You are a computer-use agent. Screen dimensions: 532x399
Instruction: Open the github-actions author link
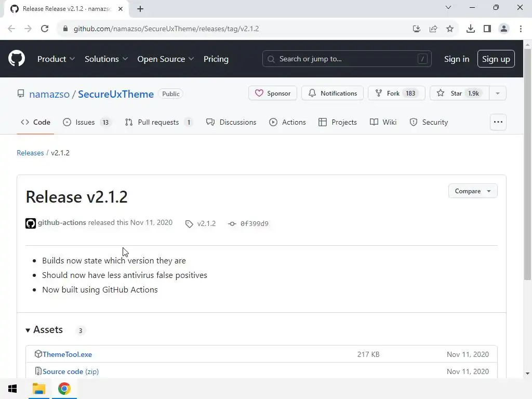point(62,222)
